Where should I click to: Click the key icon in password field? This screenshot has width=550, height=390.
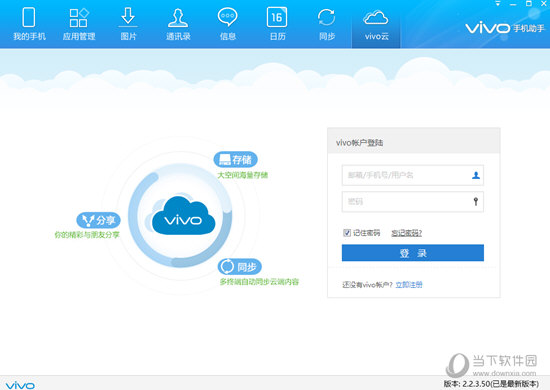coord(476,201)
